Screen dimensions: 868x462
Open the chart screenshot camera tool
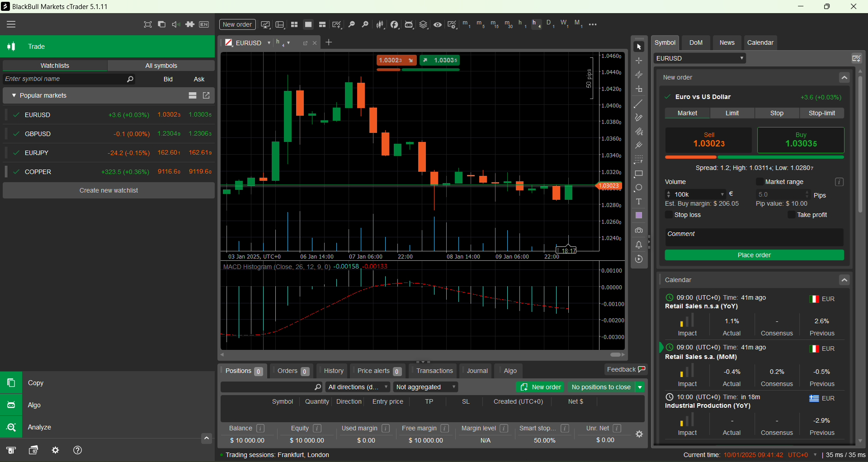(x=639, y=230)
